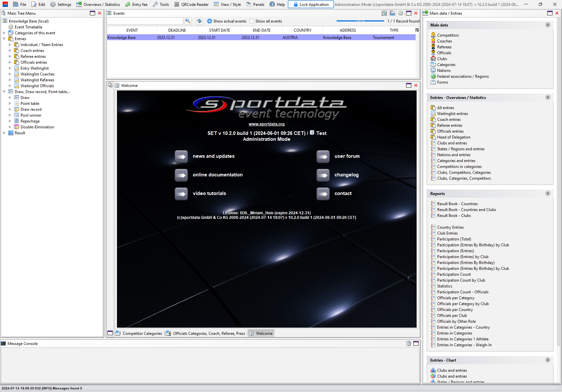Image resolution: width=562 pixels, height=392 pixels.
Task: Select the Knowledge Base event row
Action: 261,38
